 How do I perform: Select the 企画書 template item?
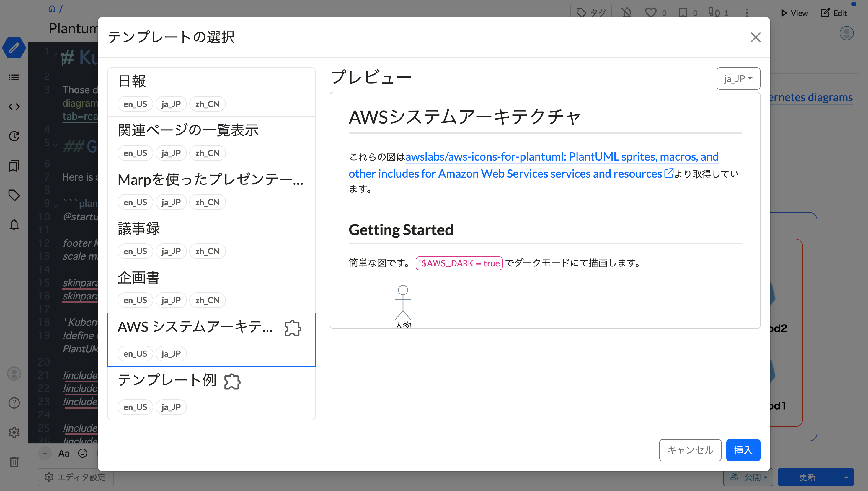pos(139,278)
